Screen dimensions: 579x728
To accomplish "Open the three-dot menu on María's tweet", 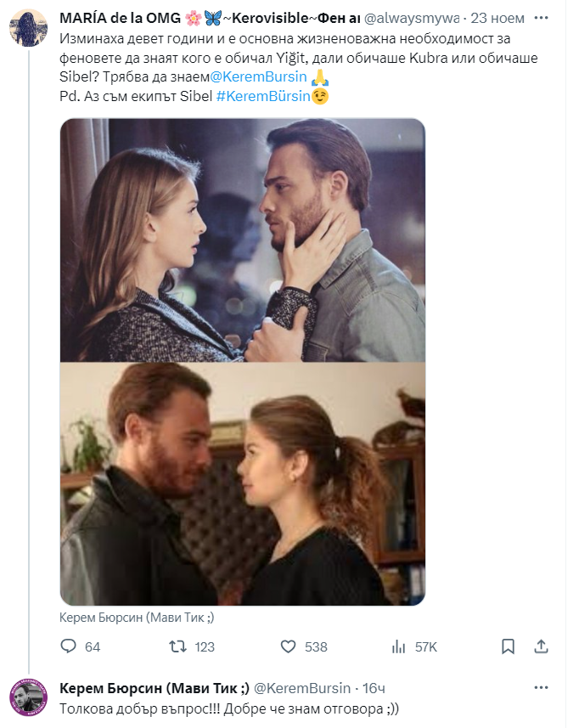I will pos(540,17).
